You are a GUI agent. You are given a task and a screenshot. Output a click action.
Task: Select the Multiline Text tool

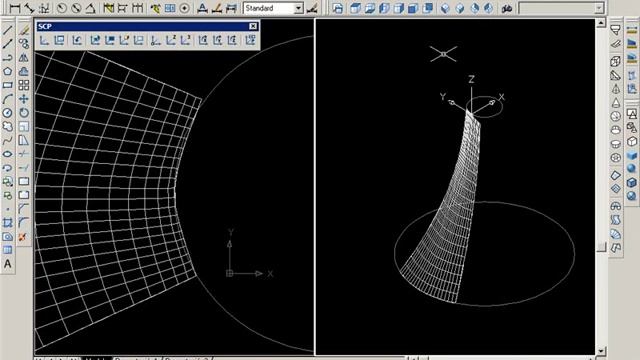[7, 264]
